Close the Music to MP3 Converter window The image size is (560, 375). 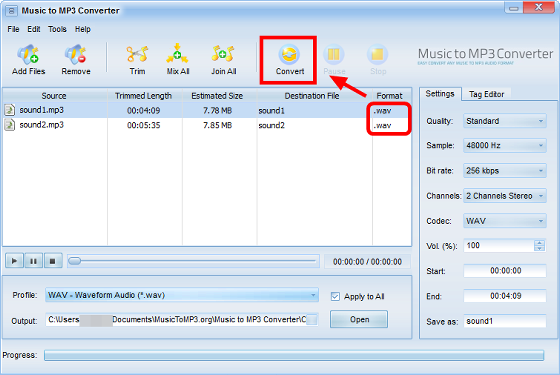point(539,8)
